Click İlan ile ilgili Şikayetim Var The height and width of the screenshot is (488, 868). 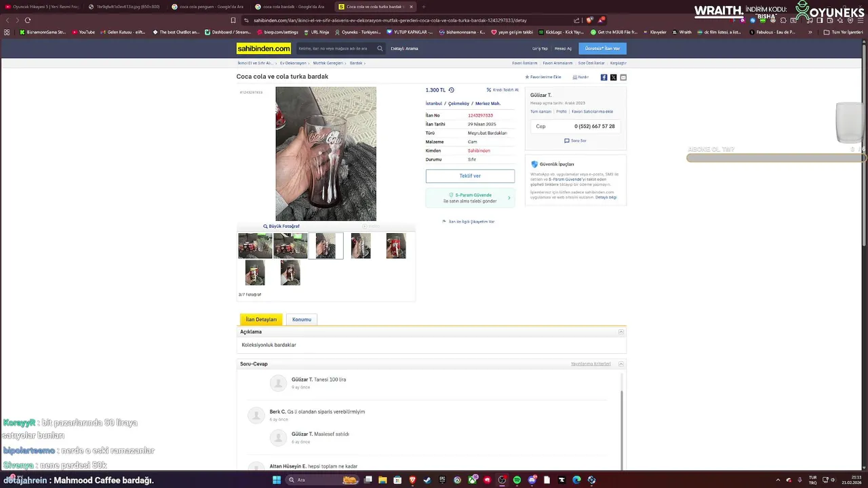click(x=469, y=222)
